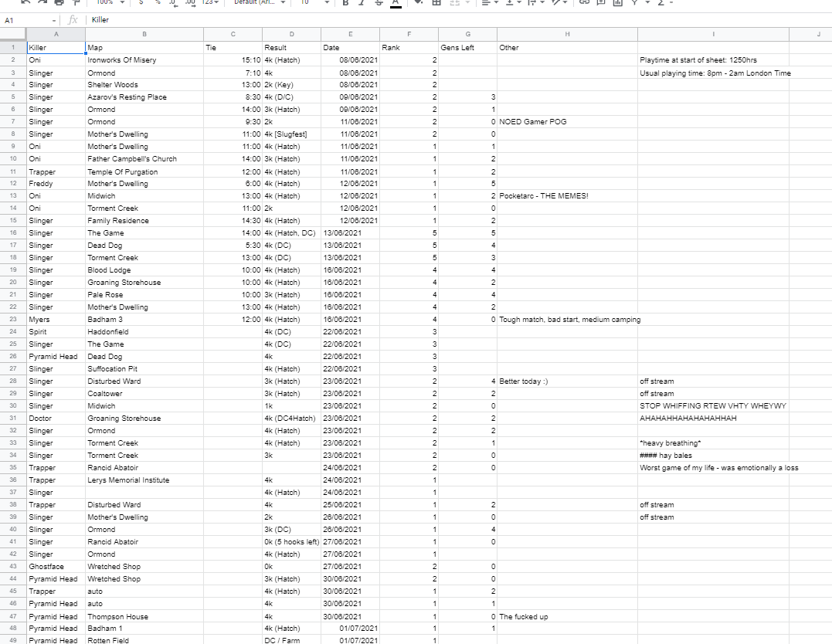Open the text color picker

[396, 2]
